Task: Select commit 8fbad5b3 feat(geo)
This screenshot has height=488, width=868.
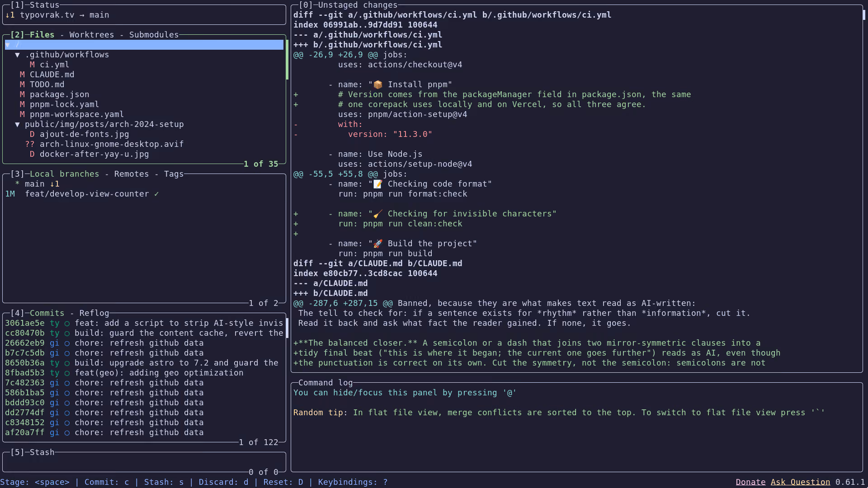Action: (x=144, y=373)
